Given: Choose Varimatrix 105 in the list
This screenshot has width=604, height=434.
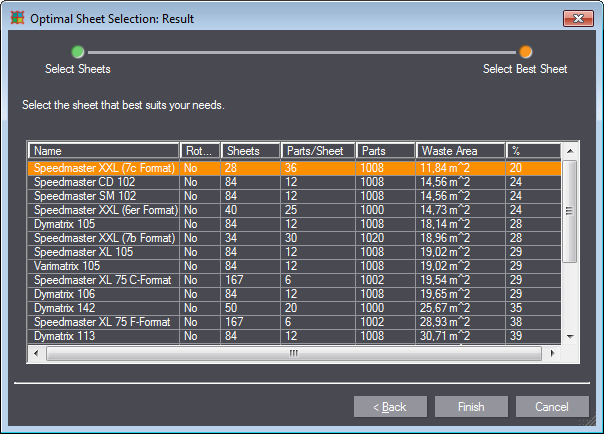Looking at the screenshot, I should coord(103,266).
